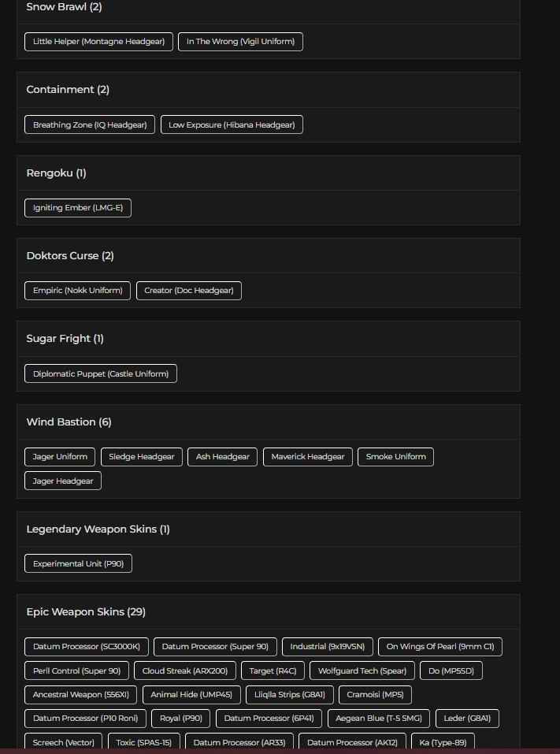
Task: Click the Doktors Curse (2) section header
Action: click(x=70, y=256)
